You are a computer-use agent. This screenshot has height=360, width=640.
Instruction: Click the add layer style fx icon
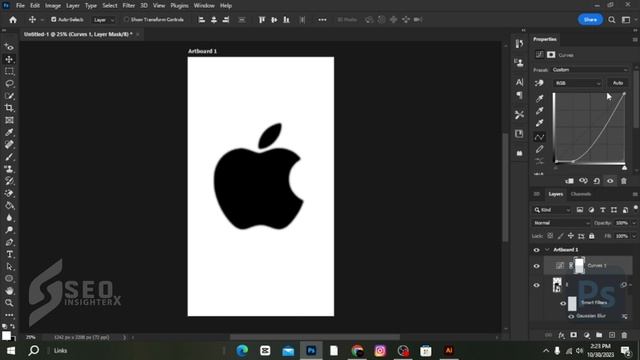click(562, 335)
